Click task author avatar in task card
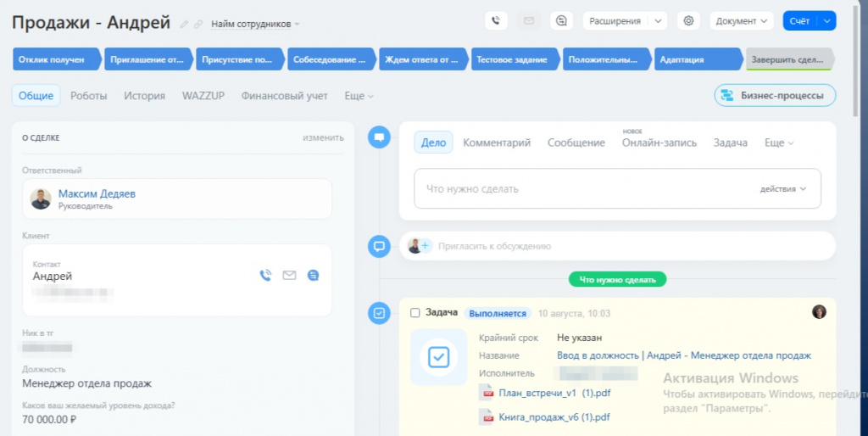Viewport: 868px width, 436px height. coord(819,311)
